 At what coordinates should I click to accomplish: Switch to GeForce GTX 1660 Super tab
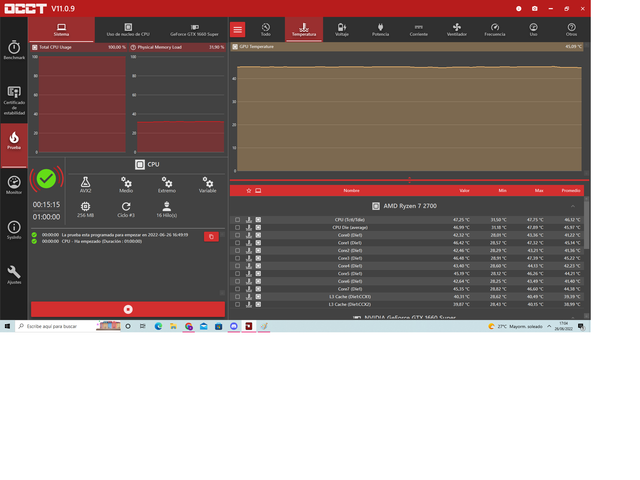coord(194,29)
